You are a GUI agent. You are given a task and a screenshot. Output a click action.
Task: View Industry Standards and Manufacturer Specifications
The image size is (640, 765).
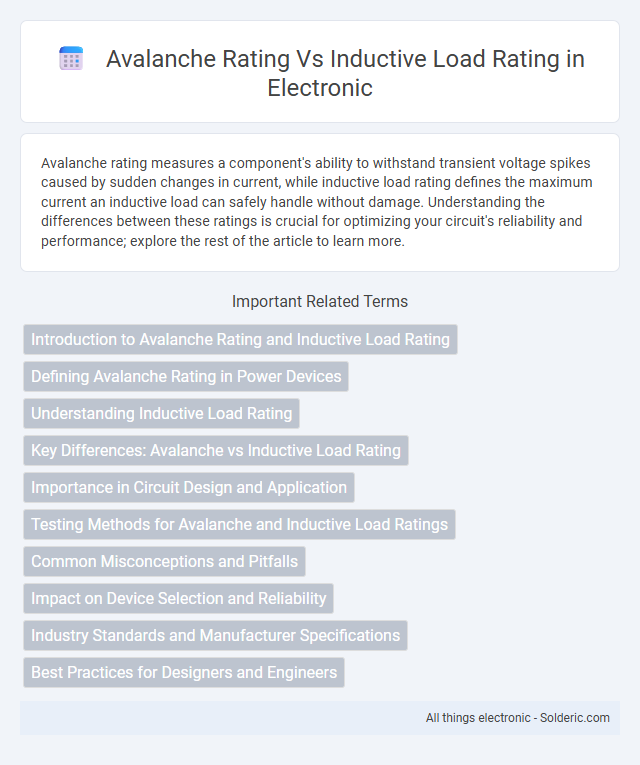[x=215, y=636]
